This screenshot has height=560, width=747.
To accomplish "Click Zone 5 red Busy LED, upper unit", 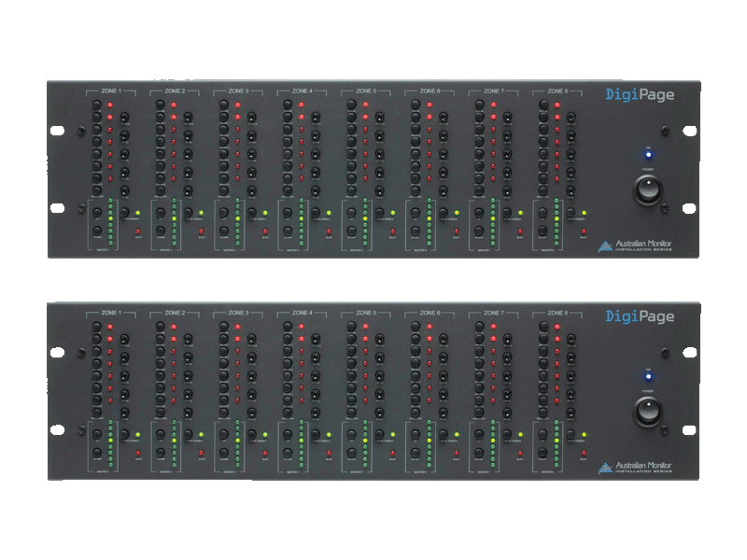I will tap(393, 231).
